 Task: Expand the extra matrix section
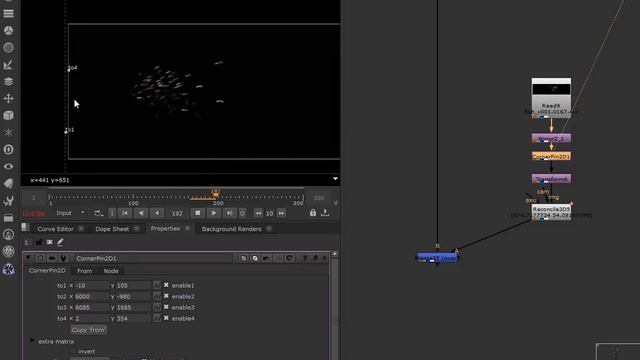(x=32, y=341)
